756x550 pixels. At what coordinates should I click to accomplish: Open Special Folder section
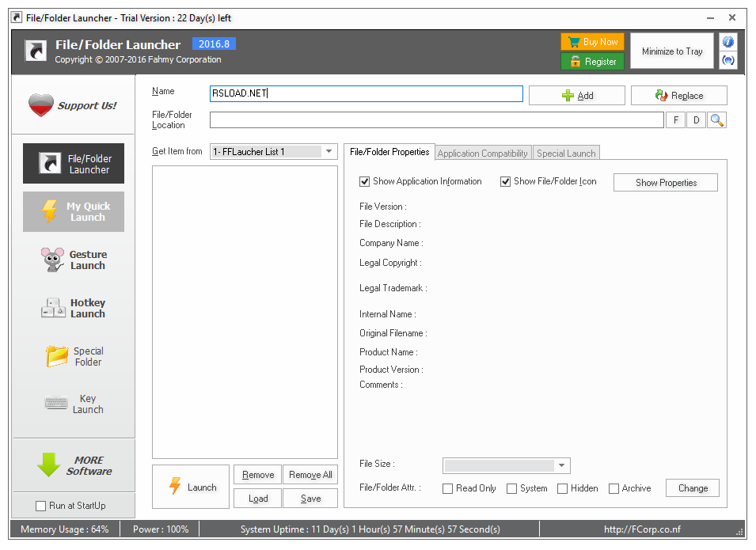pos(74,356)
